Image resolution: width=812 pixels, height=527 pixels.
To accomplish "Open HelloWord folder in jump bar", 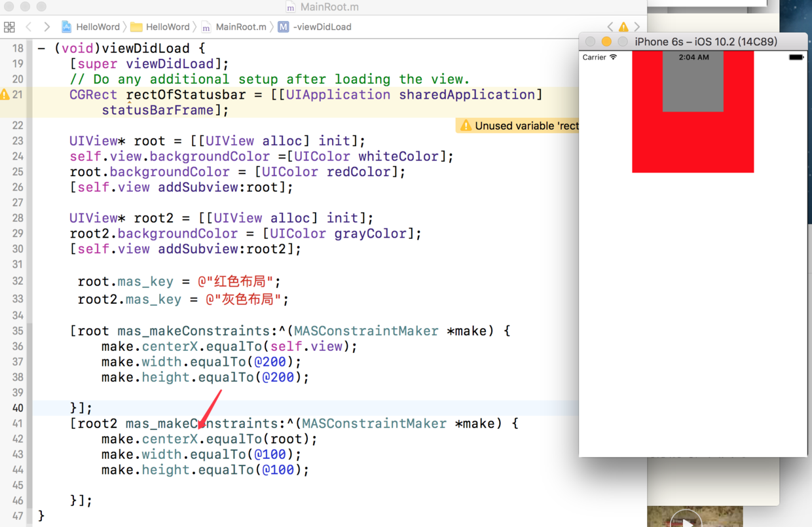I will tap(160, 27).
